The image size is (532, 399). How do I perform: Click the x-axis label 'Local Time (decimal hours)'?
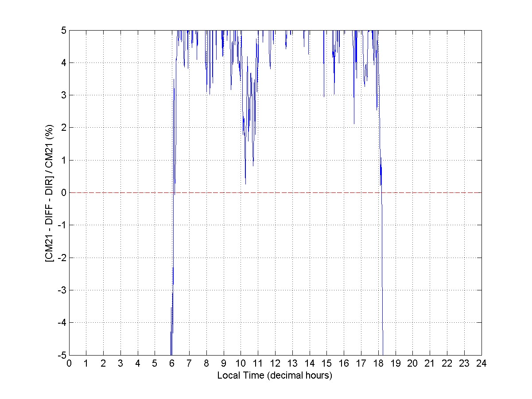click(x=275, y=376)
